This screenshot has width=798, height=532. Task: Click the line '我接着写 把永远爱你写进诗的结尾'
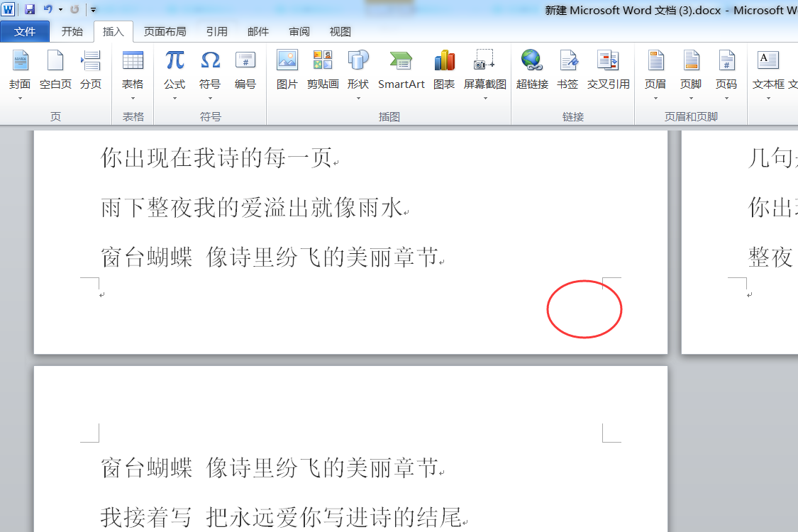(282, 517)
